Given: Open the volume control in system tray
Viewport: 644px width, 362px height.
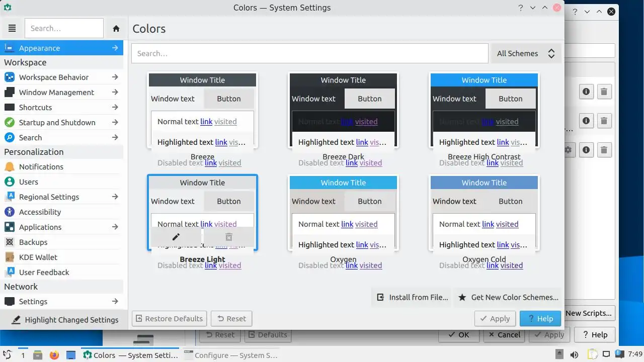Looking at the screenshot, I should pos(575,354).
